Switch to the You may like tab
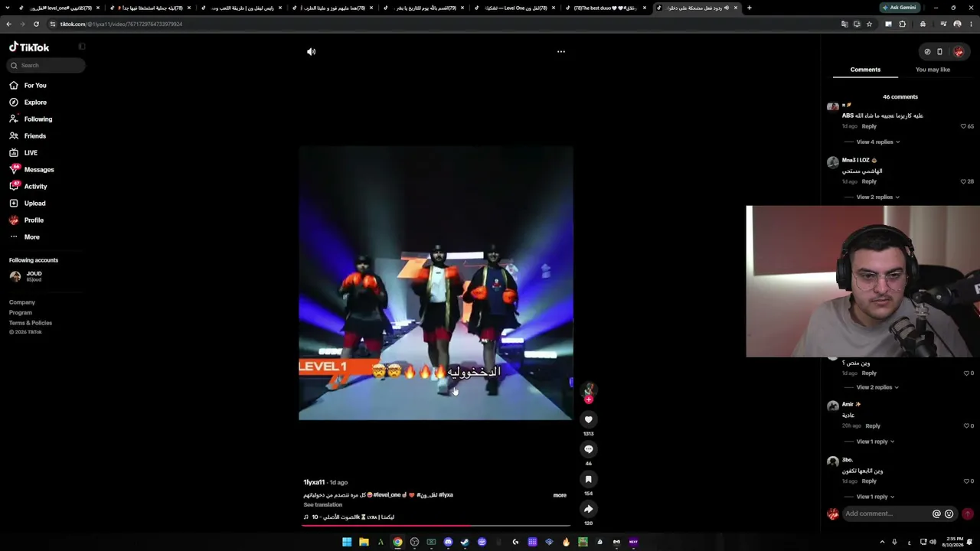Screen dimensions: 980x551 (x=933, y=70)
